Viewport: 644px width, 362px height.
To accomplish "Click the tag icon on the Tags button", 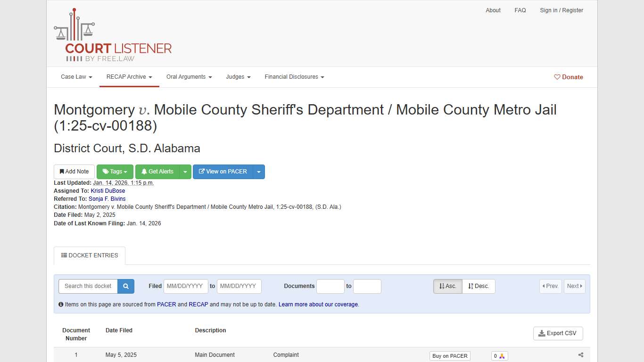I will [x=105, y=172].
